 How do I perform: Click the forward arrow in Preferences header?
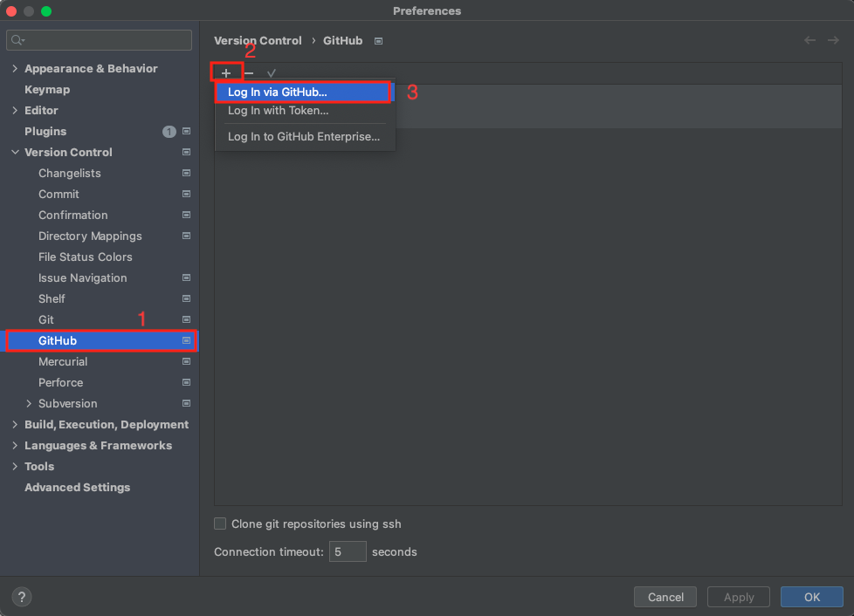833,40
